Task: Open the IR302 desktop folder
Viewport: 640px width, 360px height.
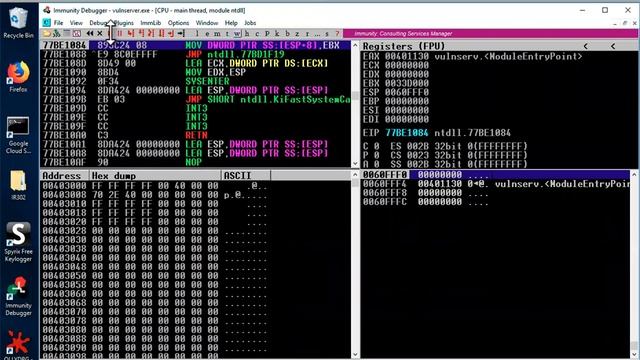Action: click(x=18, y=185)
